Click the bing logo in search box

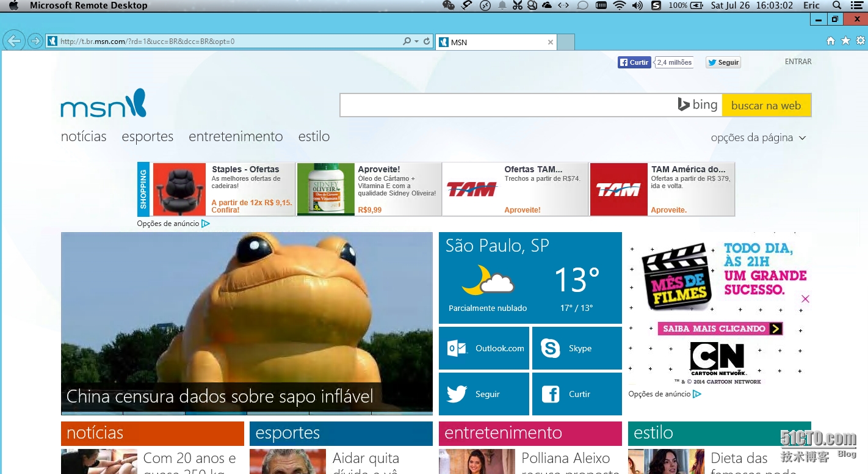[x=698, y=105]
